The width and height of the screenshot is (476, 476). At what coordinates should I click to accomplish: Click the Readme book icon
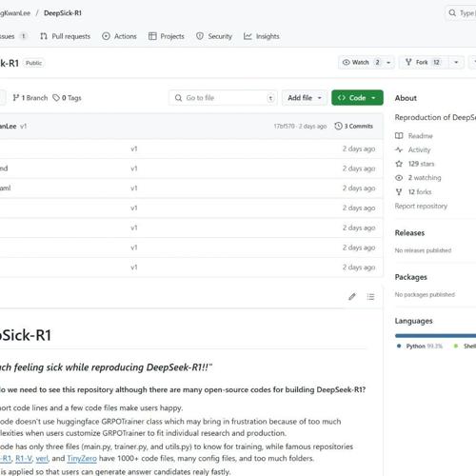[399, 136]
